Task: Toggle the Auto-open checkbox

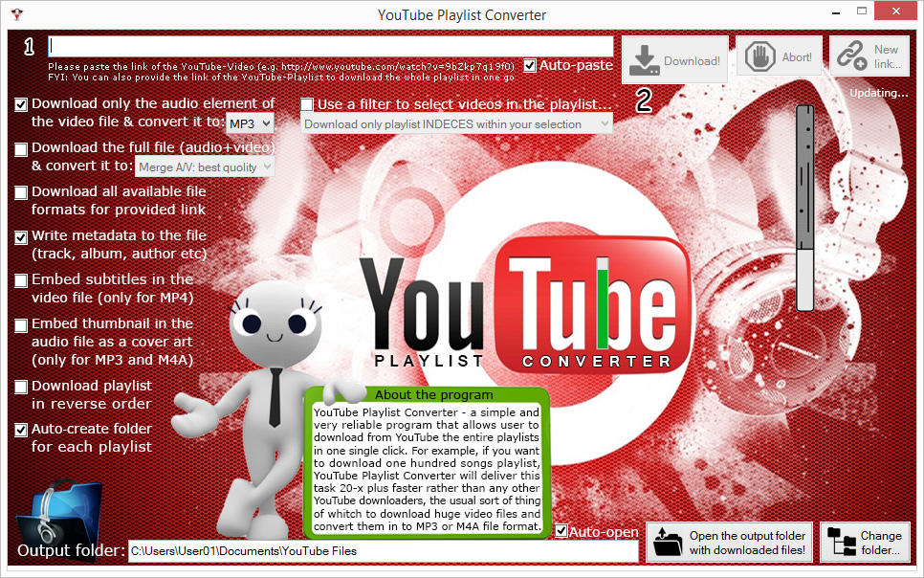Action: pos(561,531)
